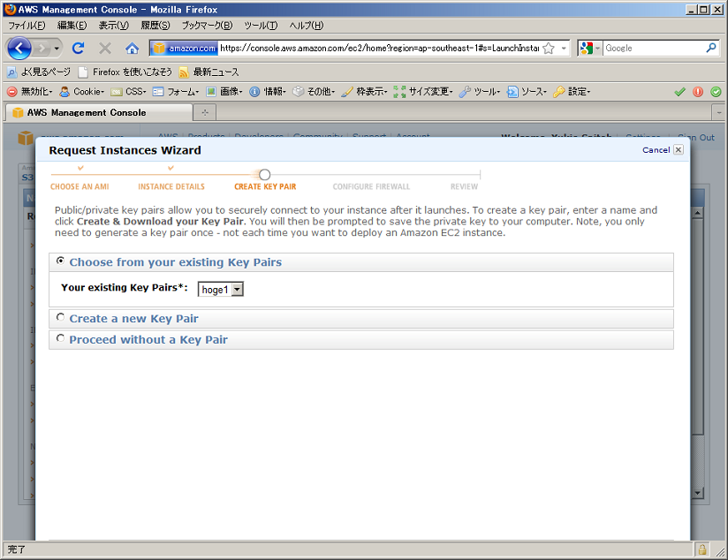
Task: Click the lock icon in the status bar
Action: point(702,549)
